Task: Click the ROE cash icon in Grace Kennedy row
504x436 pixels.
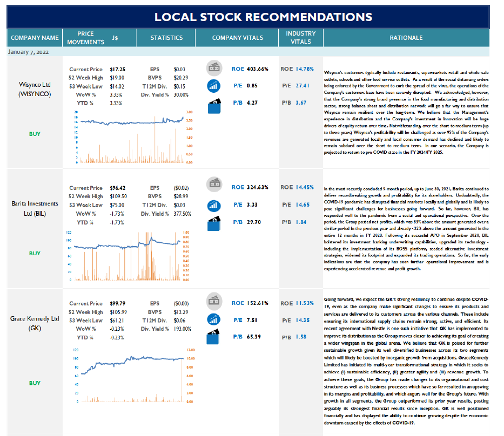Action: click(214, 301)
